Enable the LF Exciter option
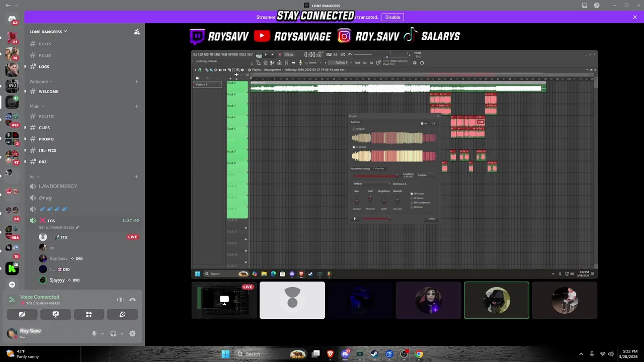Image resolution: width=644 pixels, height=362 pixels. pos(412,198)
